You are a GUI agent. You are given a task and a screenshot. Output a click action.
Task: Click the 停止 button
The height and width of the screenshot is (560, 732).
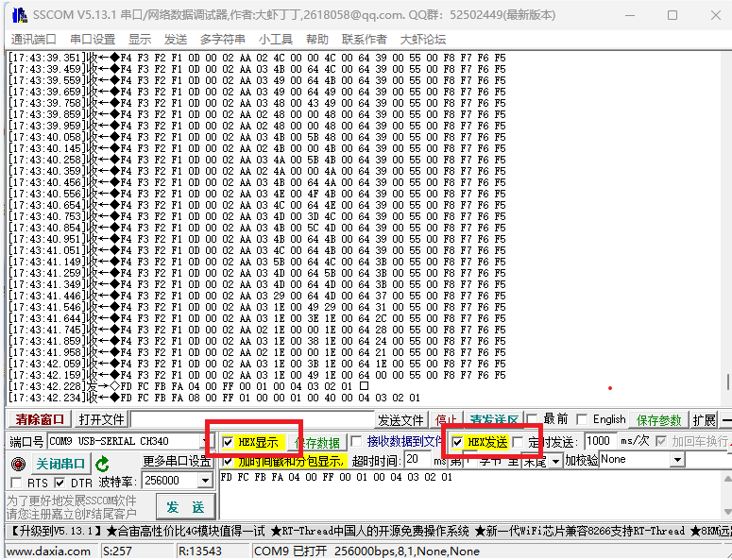tap(446, 419)
